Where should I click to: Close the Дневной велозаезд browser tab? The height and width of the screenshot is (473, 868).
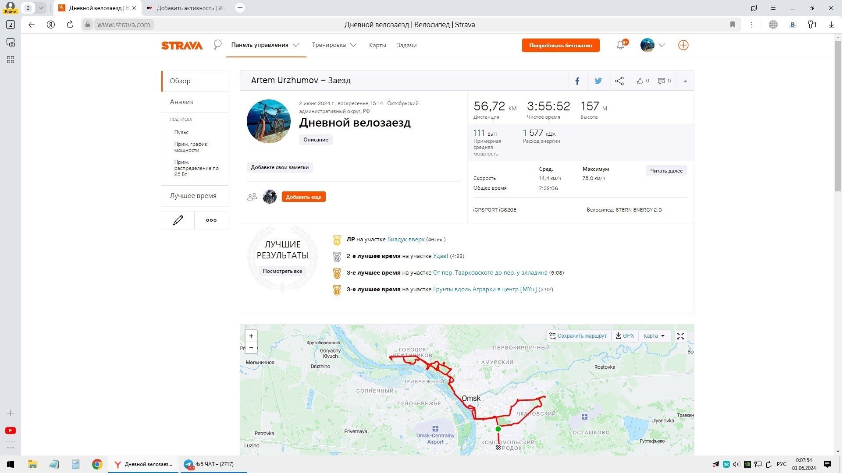tap(134, 8)
